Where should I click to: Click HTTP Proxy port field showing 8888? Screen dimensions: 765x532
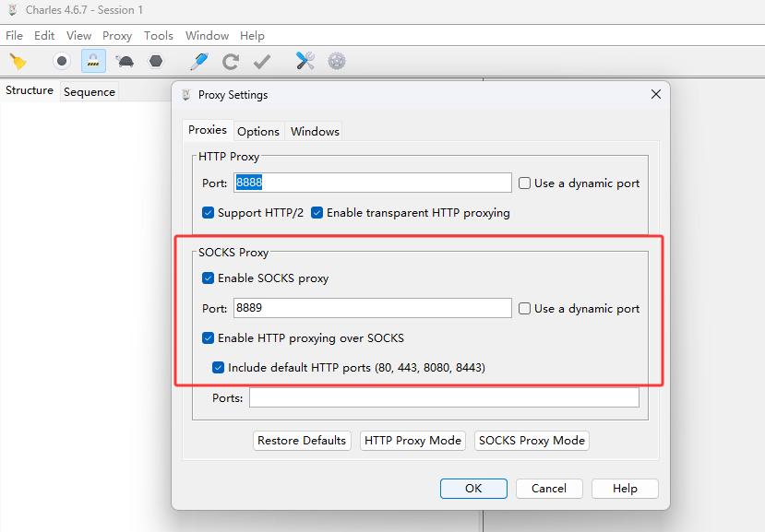[372, 183]
